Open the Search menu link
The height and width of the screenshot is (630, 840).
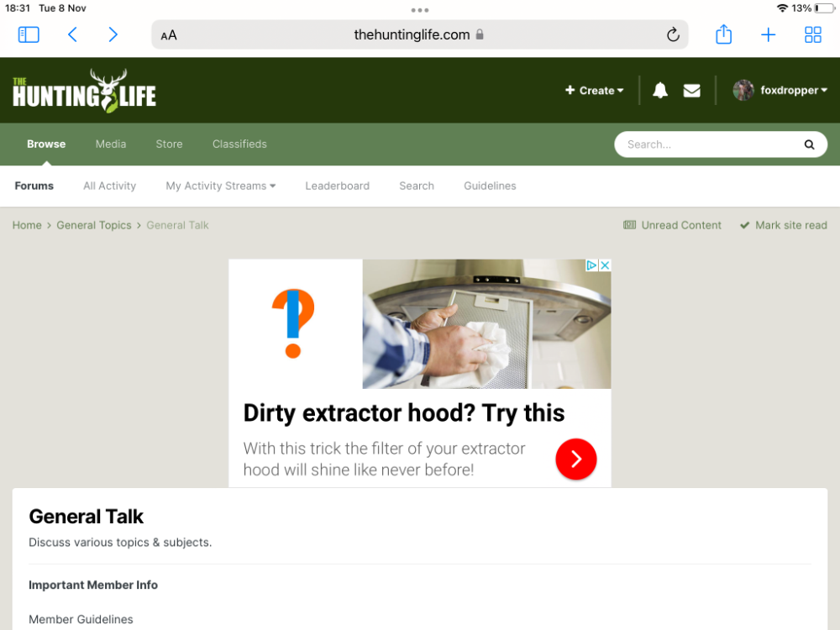417,186
